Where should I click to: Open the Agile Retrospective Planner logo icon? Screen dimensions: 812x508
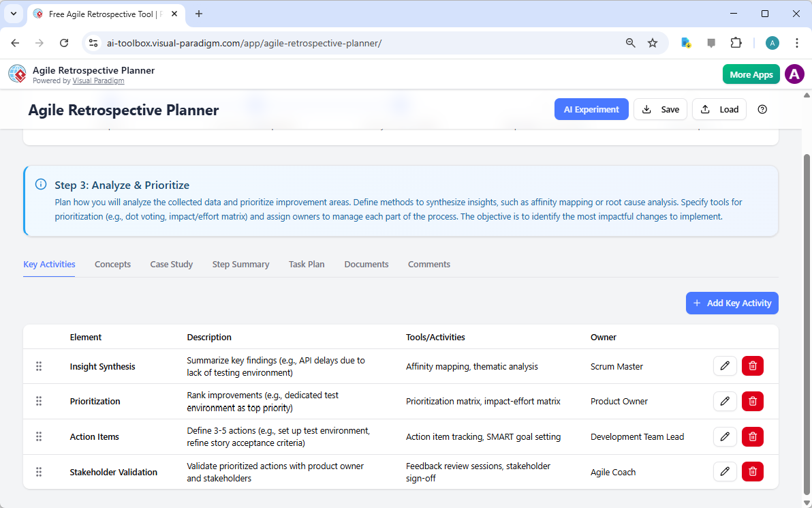pos(17,74)
